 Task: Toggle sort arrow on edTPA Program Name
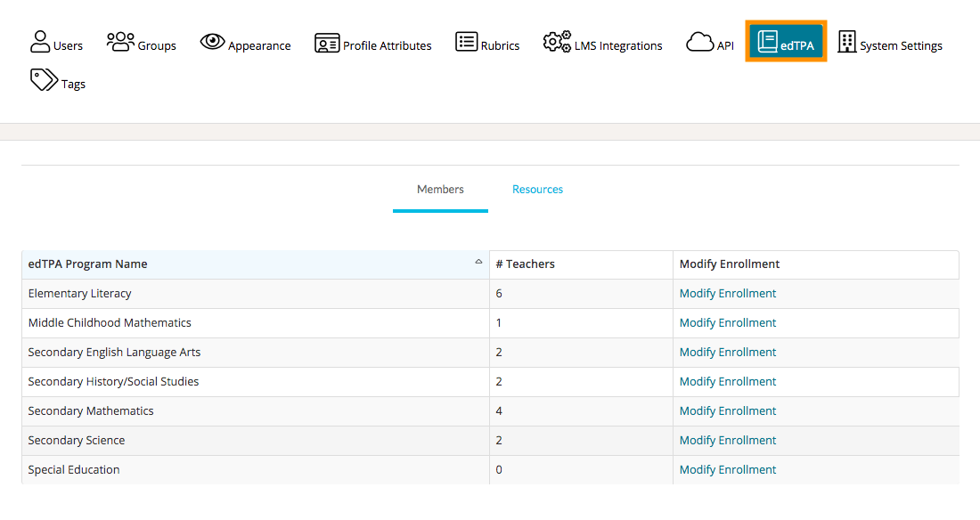click(478, 262)
